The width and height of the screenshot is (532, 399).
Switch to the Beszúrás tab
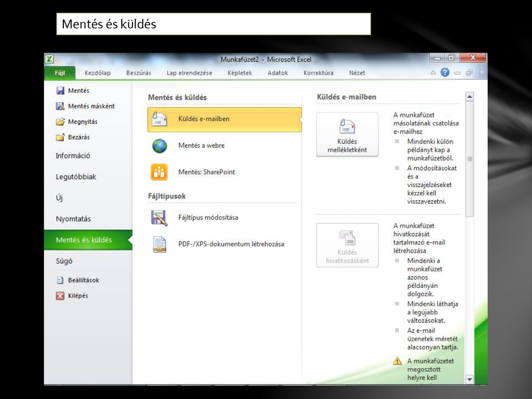click(139, 73)
